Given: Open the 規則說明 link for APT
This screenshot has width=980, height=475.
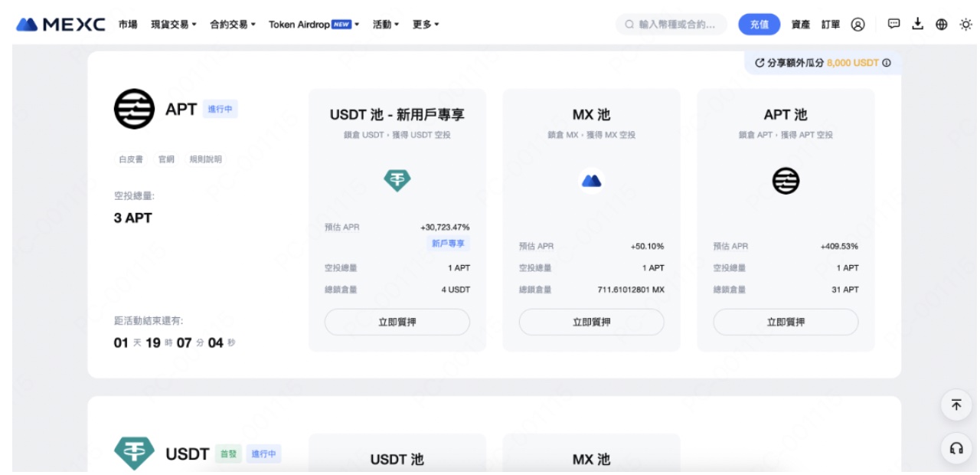Looking at the screenshot, I should (206, 159).
